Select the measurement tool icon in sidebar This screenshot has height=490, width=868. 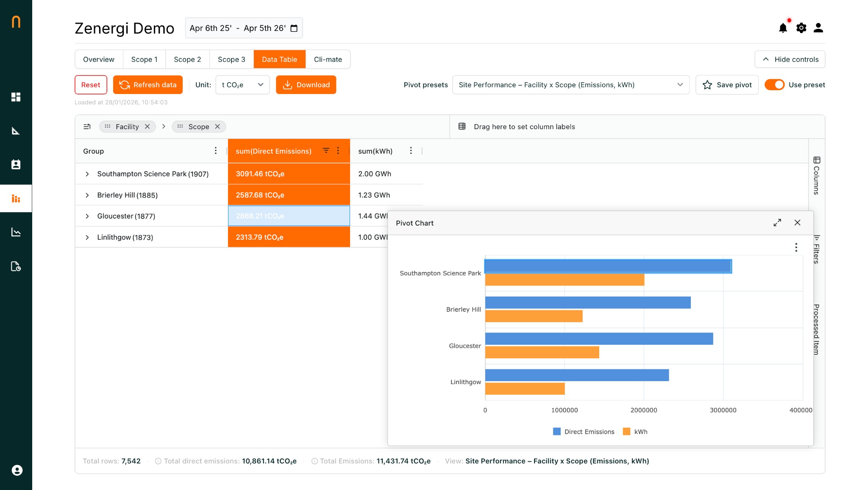click(16, 130)
